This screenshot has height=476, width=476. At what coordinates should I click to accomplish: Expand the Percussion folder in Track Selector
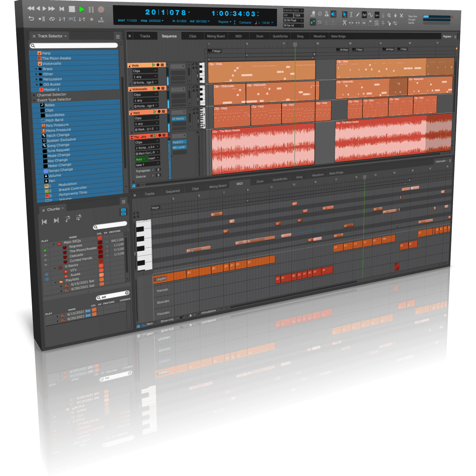[x=37, y=79]
